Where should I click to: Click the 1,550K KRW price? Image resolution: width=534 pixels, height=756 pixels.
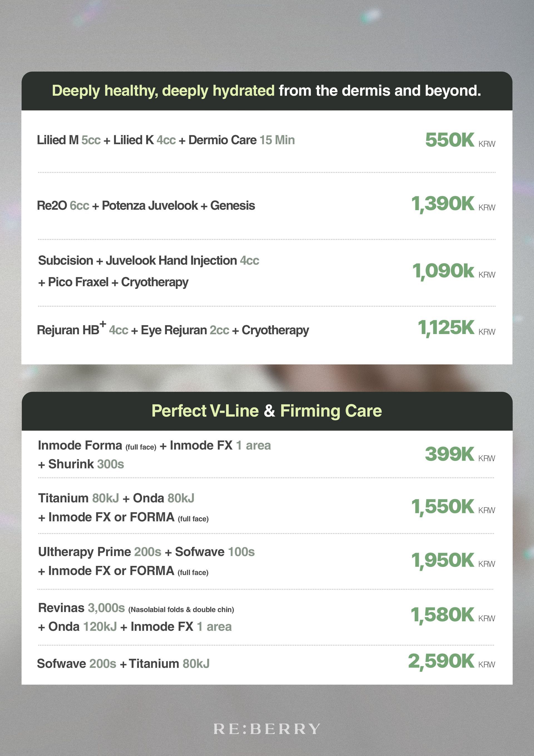[x=453, y=507]
